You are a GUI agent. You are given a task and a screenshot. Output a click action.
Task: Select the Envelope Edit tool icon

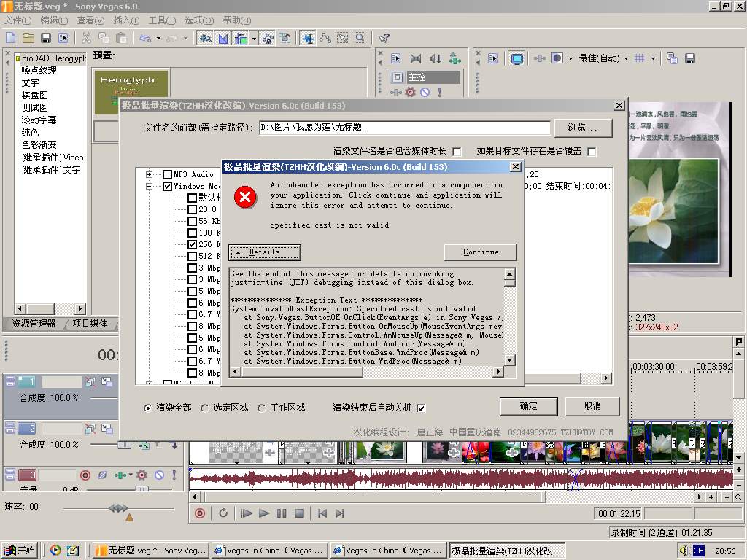pyautogui.click(x=325, y=38)
